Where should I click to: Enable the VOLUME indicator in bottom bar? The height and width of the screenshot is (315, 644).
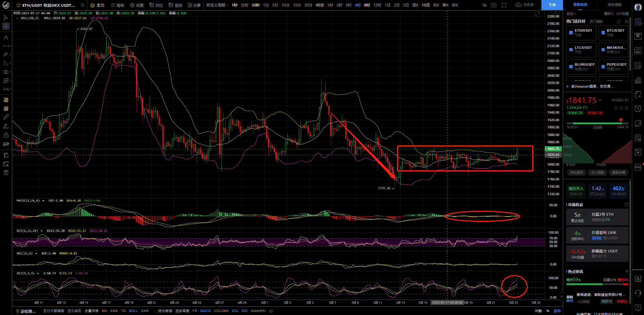pyautogui.click(x=221, y=311)
